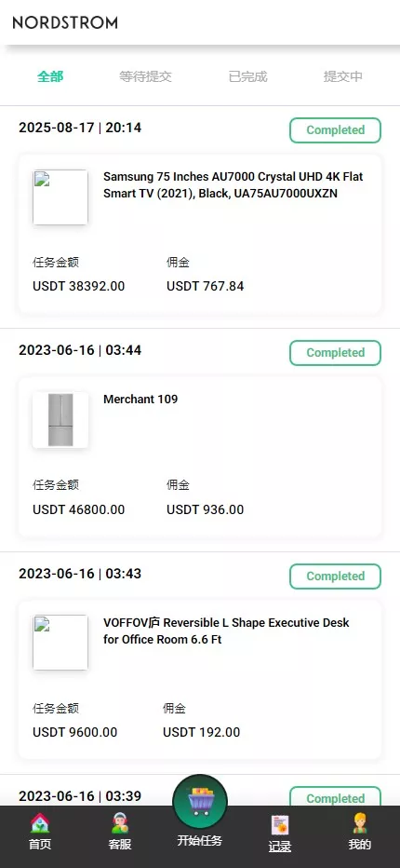Switch to the 提交中 tab

click(343, 76)
